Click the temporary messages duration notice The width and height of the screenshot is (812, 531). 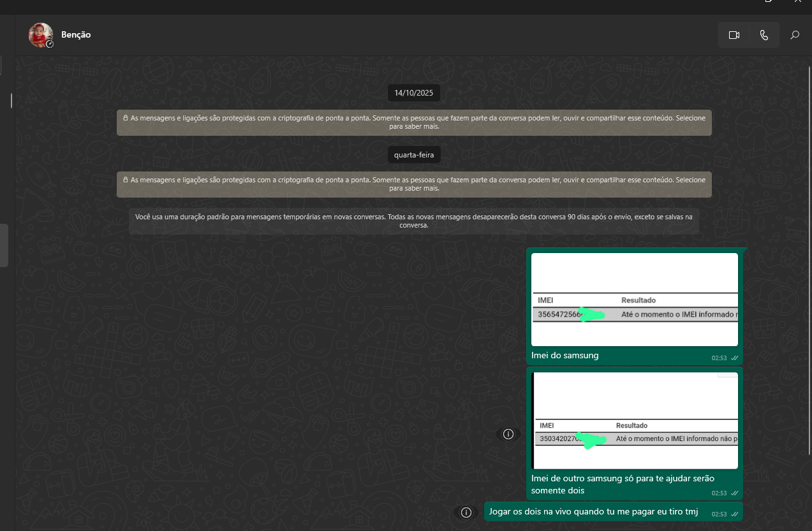point(414,221)
